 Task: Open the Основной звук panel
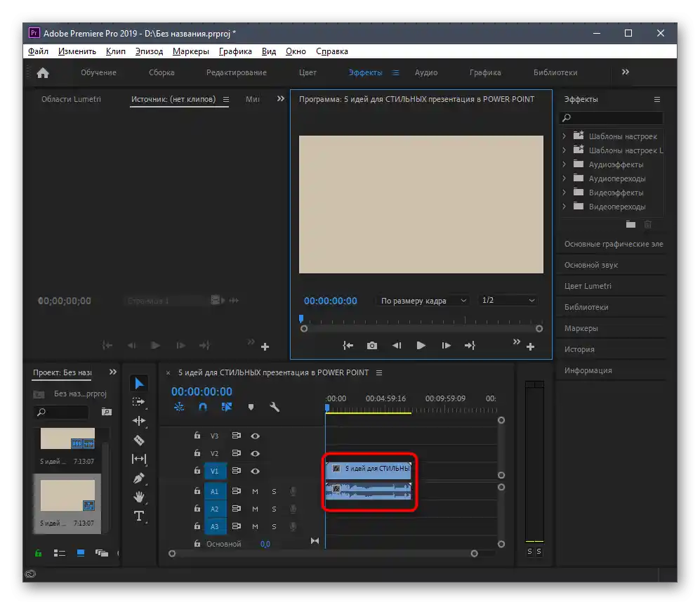click(590, 265)
